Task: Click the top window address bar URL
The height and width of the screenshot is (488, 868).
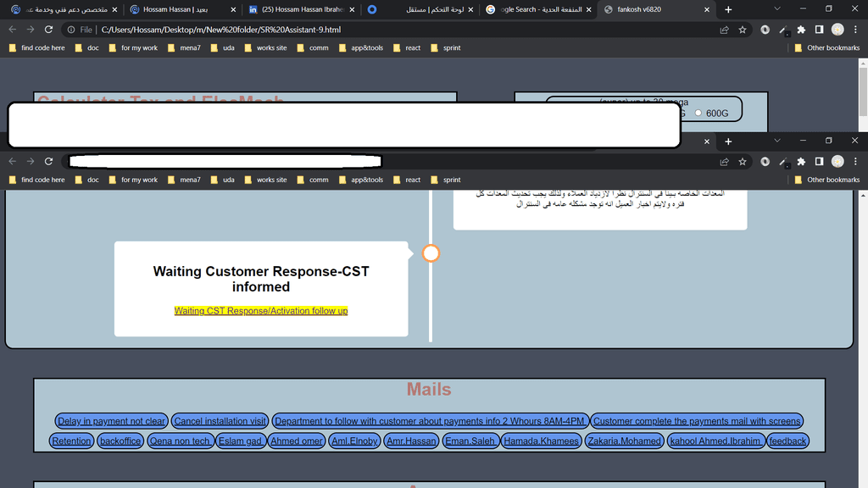Action: [x=221, y=30]
